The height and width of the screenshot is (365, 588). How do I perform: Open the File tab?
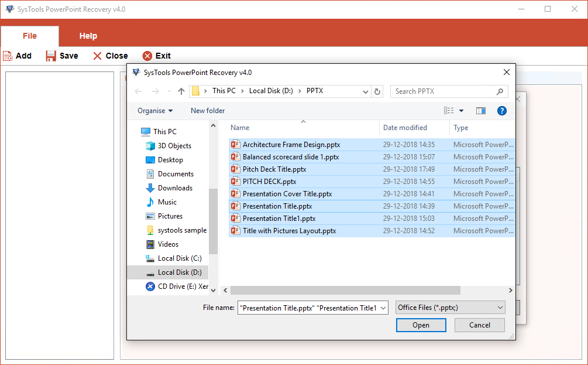coord(30,36)
